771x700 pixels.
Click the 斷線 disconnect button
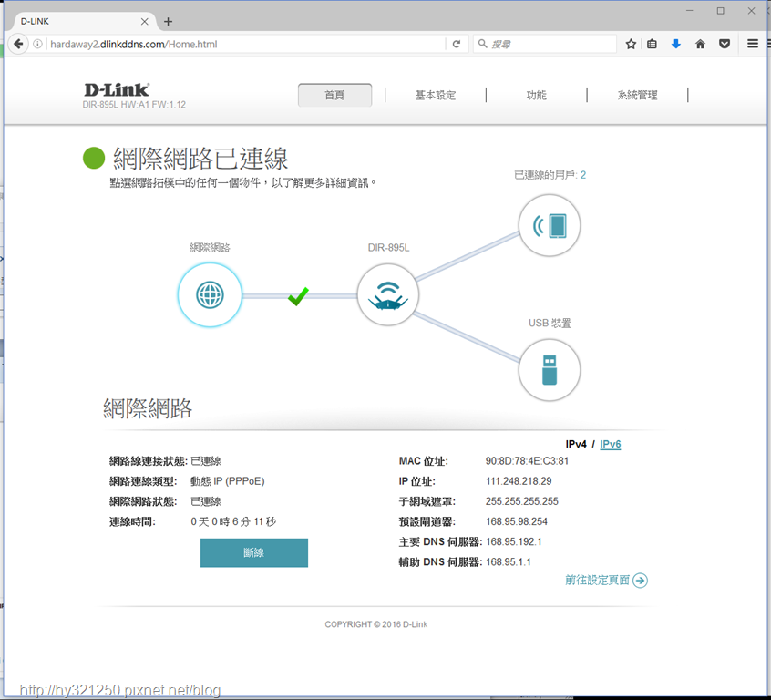point(254,553)
